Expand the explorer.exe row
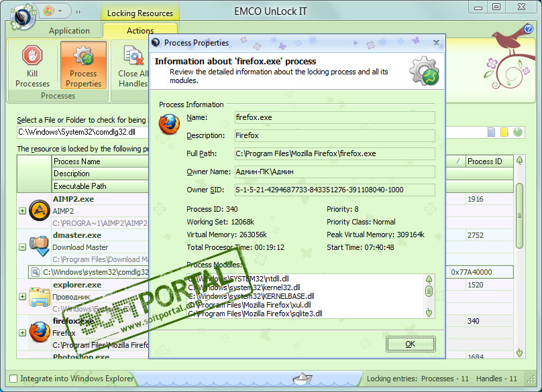 (x=22, y=297)
